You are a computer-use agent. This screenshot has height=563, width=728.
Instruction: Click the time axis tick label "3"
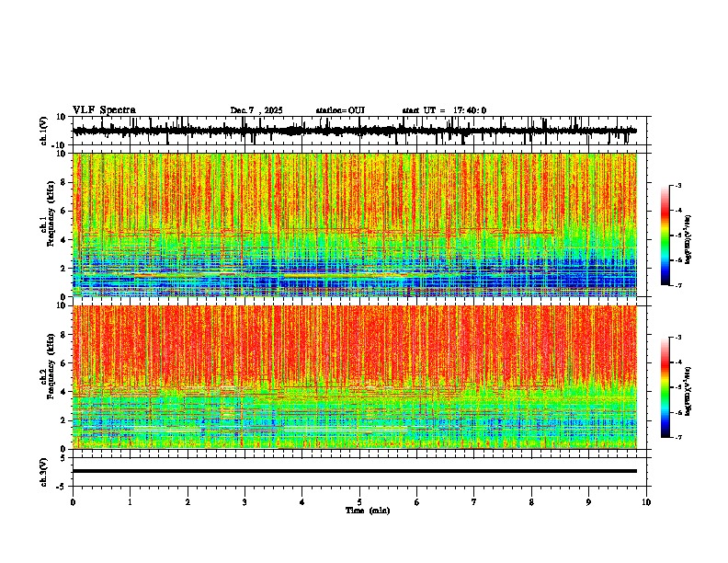[245, 502]
